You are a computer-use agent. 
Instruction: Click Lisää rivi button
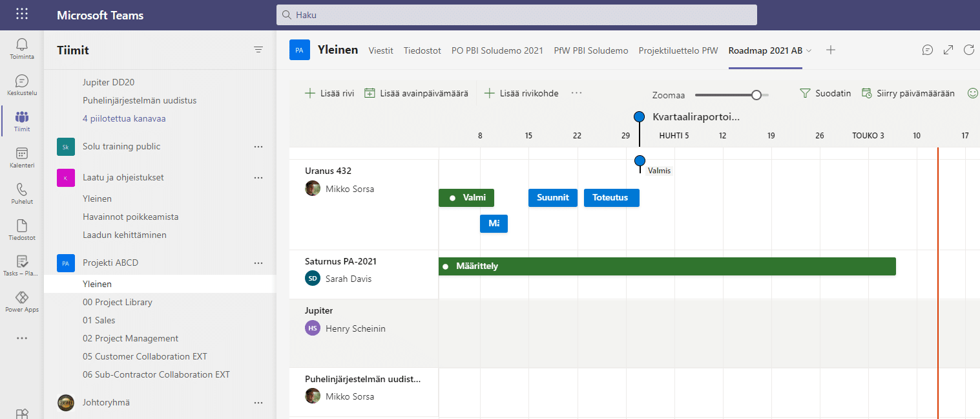[329, 93]
